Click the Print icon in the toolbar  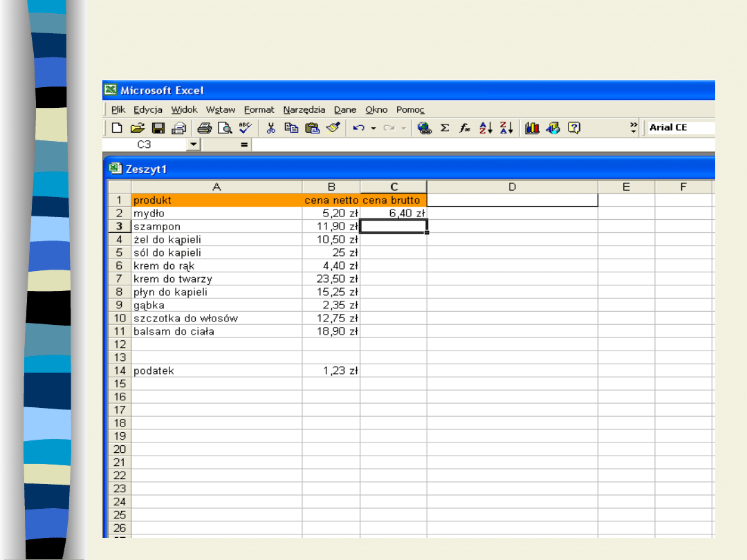204,128
